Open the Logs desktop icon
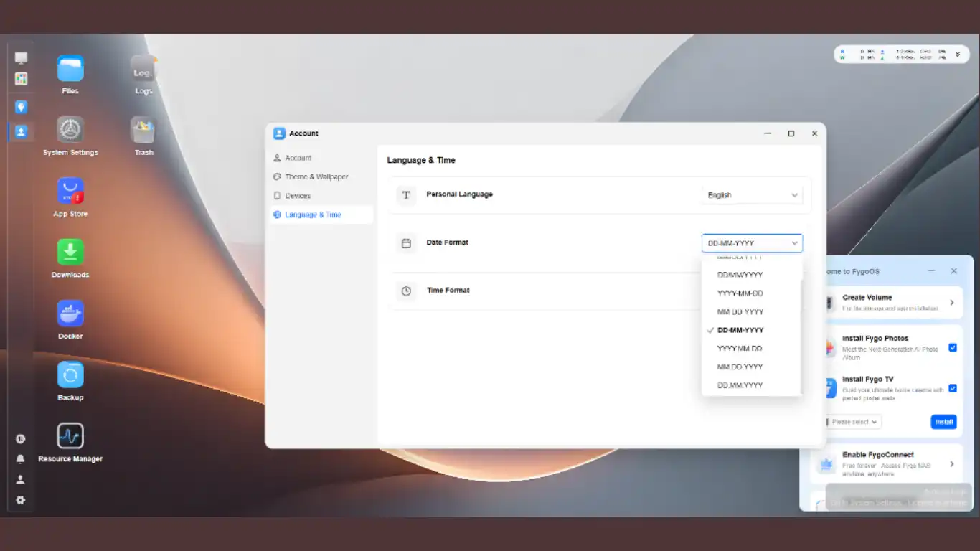The image size is (980, 551). tap(143, 69)
